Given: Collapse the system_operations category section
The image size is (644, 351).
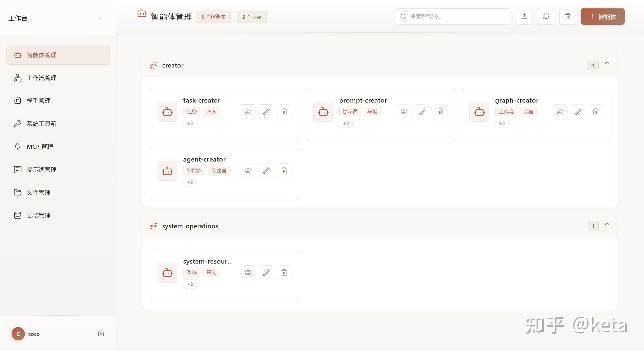Looking at the screenshot, I should (x=607, y=224).
